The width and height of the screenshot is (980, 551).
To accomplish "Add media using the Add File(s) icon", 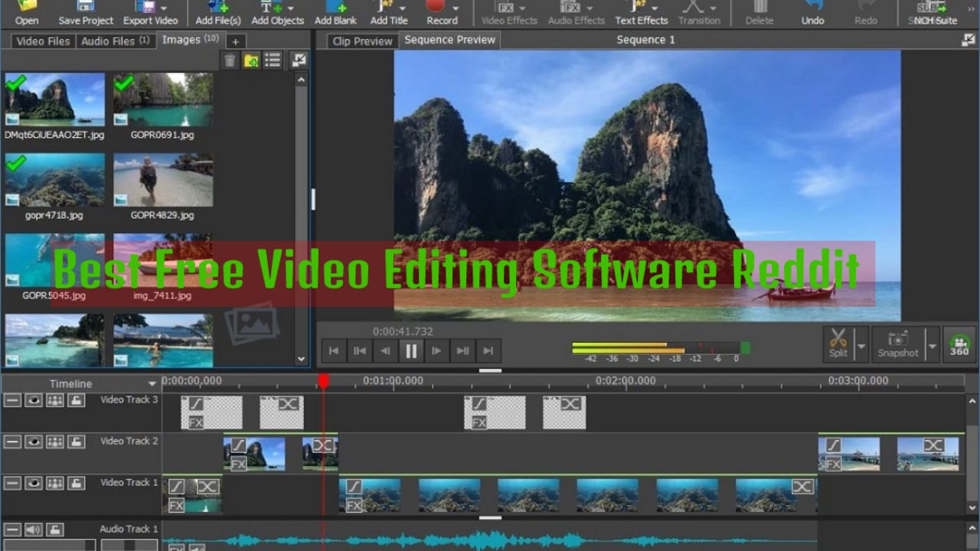I will (x=218, y=12).
